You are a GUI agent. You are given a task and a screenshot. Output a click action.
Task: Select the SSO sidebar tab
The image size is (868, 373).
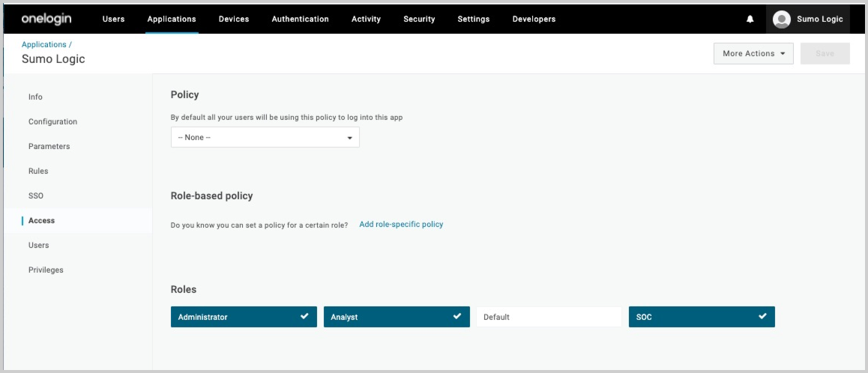pos(36,196)
